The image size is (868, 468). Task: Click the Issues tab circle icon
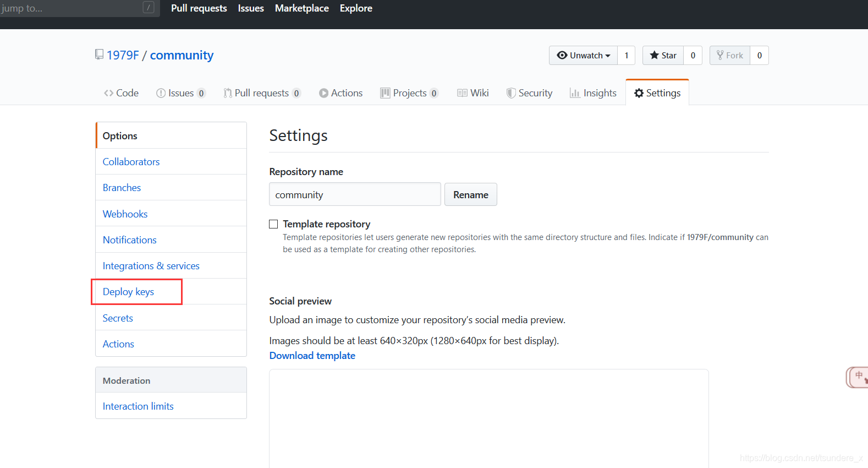(x=161, y=93)
